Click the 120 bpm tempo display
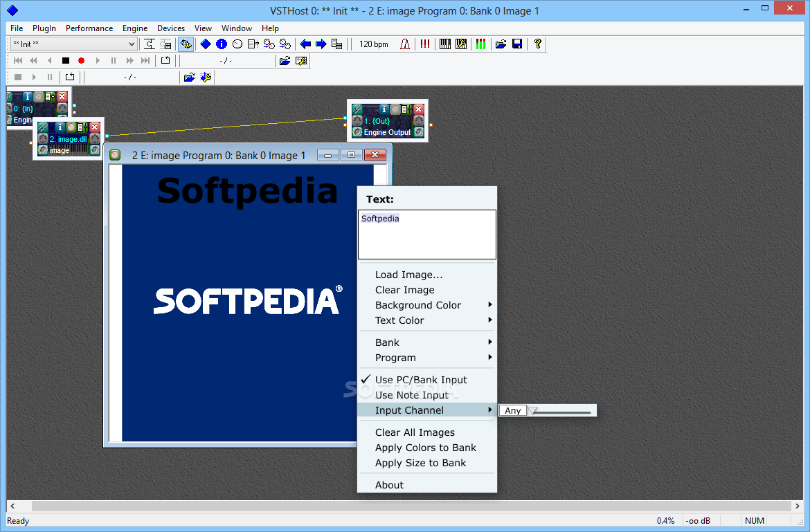The image size is (810, 532). tap(373, 44)
